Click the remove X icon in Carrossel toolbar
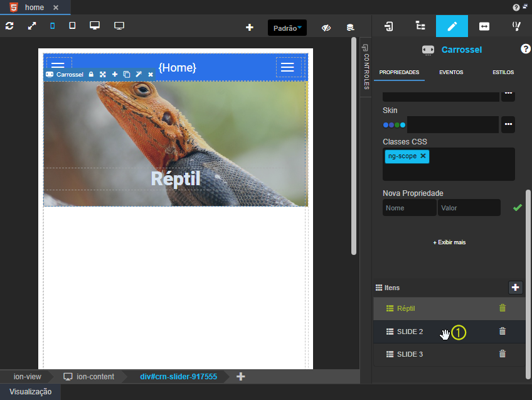532x400 pixels. coord(151,74)
